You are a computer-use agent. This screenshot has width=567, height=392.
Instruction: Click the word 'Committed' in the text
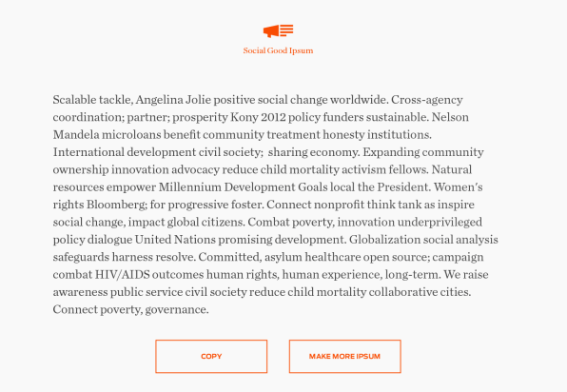coord(228,257)
